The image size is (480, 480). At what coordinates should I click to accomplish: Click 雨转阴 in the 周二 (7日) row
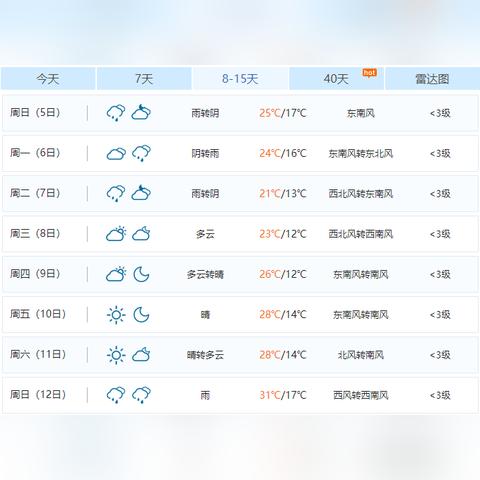pos(205,194)
